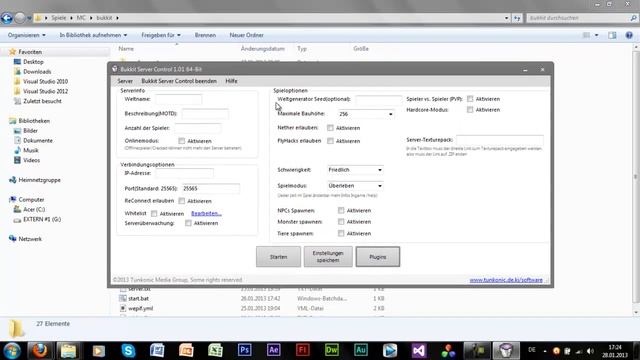Screen dimensions: 640x360
Task: Click the volume icon in system tray
Action: pos(590,351)
